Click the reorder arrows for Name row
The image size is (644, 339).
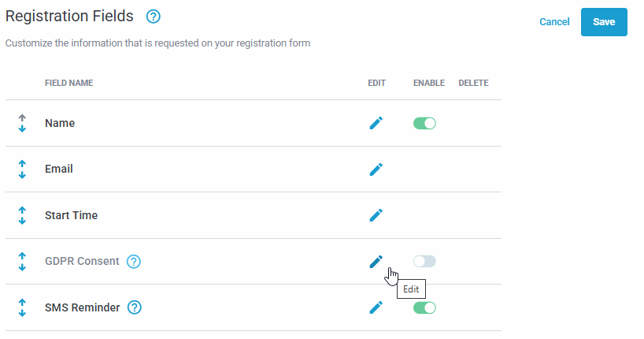(22, 123)
